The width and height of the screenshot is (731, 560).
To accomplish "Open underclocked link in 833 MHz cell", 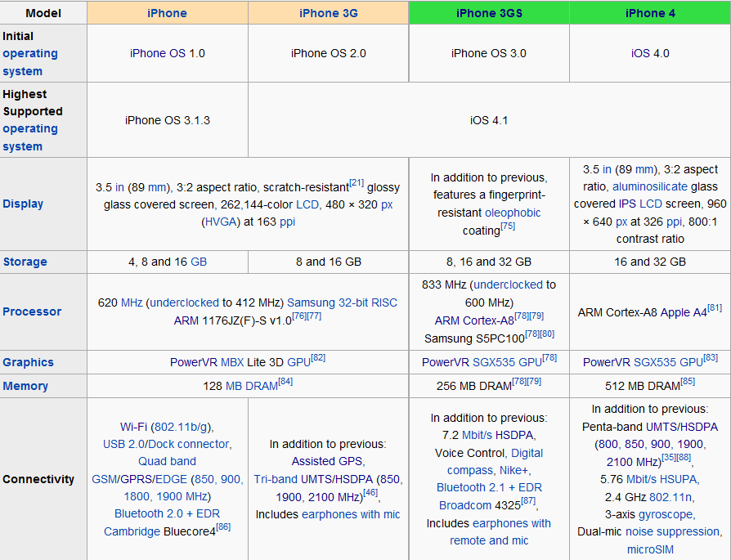I will (x=508, y=284).
